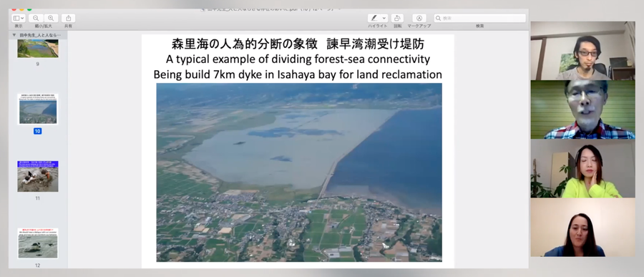Click the document title in title bar
Image resolution: width=644 pixels, height=277 pixels.
pos(269,9)
